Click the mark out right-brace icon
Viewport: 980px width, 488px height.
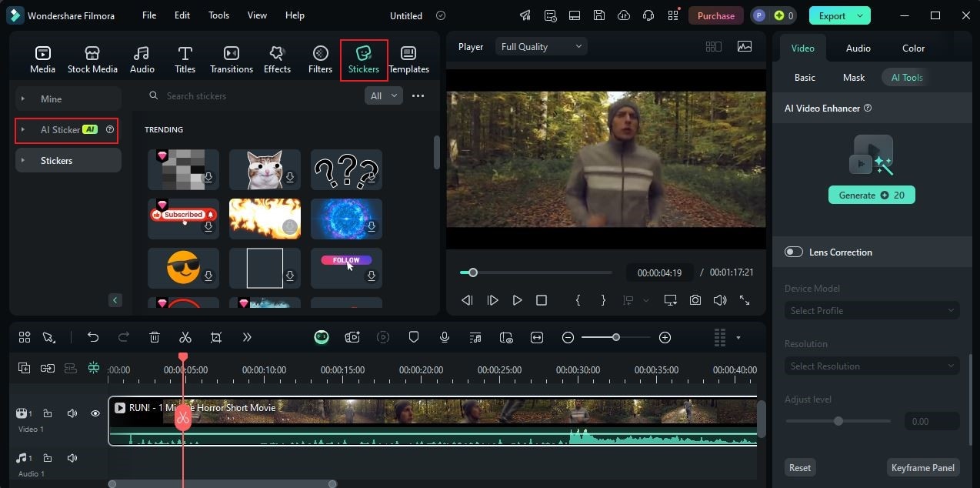[x=603, y=300]
